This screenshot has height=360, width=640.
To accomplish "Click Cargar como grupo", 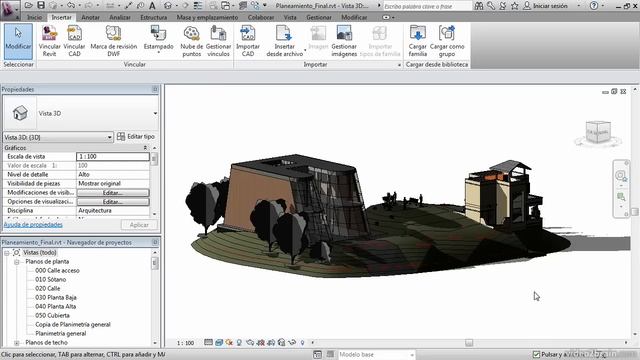I will [x=447, y=41].
